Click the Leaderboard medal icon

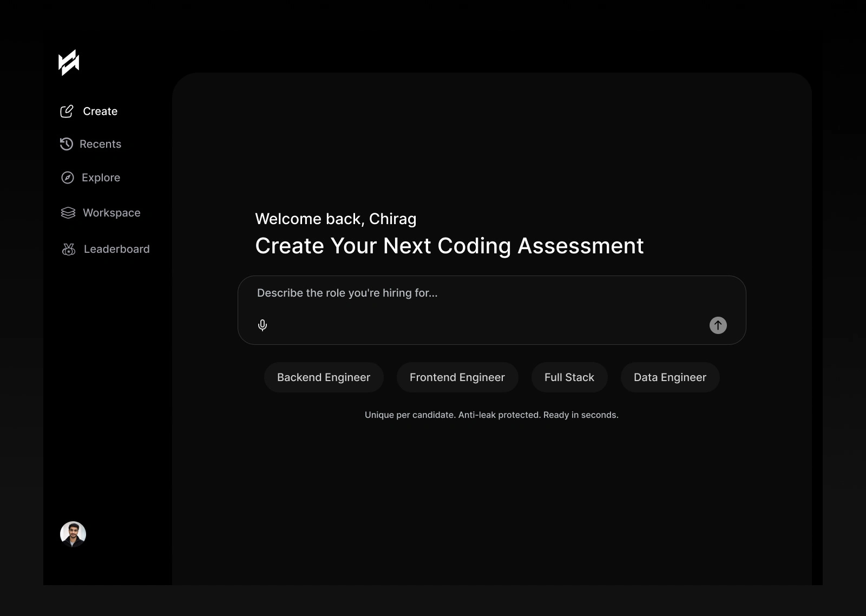tap(69, 249)
